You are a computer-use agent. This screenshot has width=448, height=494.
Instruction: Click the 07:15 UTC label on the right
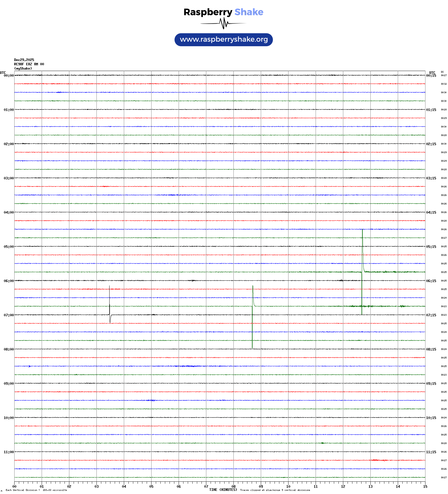click(x=431, y=315)
